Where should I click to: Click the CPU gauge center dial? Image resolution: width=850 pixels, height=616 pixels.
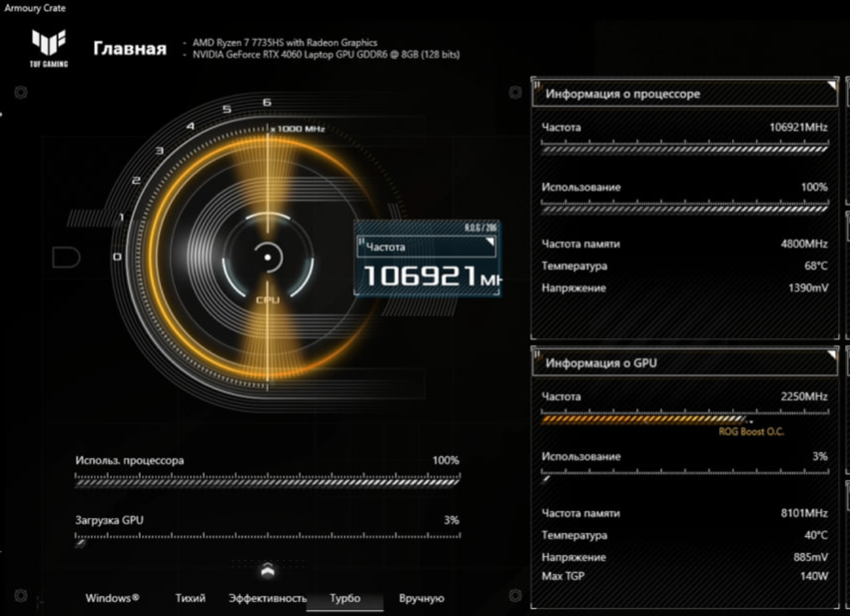[x=267, y=257]
